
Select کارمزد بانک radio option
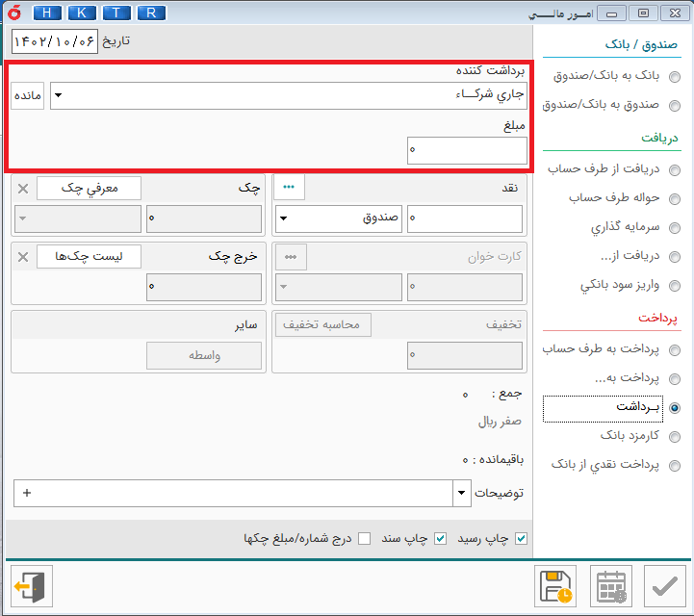[675, 437]
